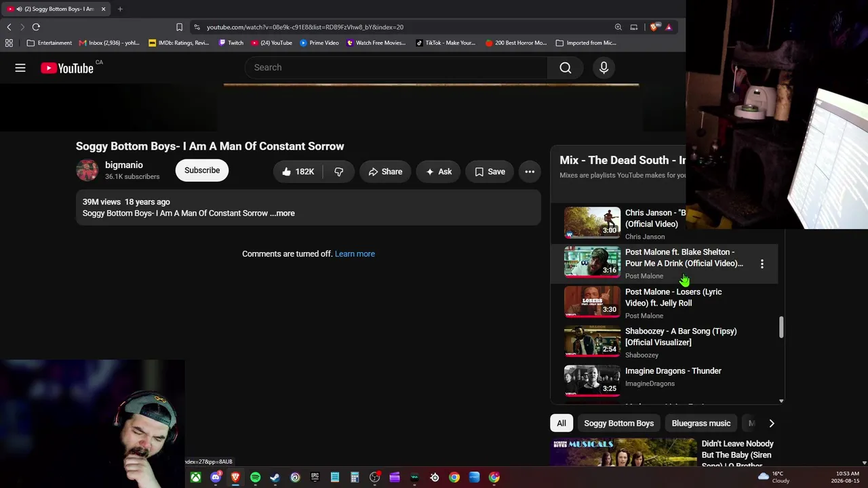Viewport: 868px width, 488px height.
Task: Open Twitch bookmark
Action: pos(231,43)
